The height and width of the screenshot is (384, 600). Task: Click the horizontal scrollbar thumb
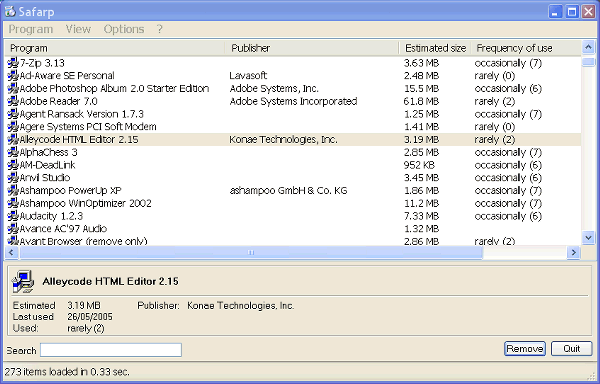[251, 252]
